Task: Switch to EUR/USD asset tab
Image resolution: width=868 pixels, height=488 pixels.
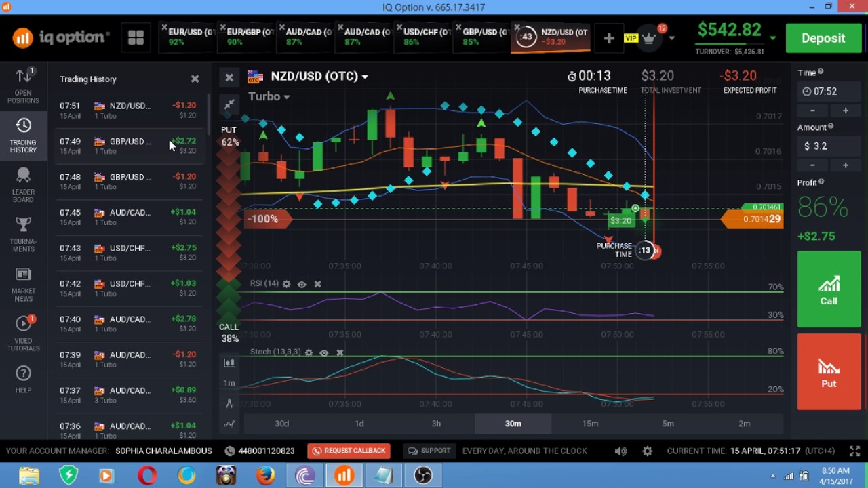Action: point(187,37)
